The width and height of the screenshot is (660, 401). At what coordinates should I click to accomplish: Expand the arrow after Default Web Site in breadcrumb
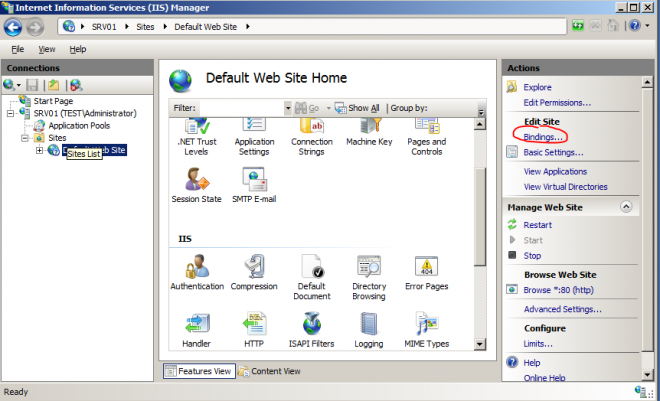(248, 27)
